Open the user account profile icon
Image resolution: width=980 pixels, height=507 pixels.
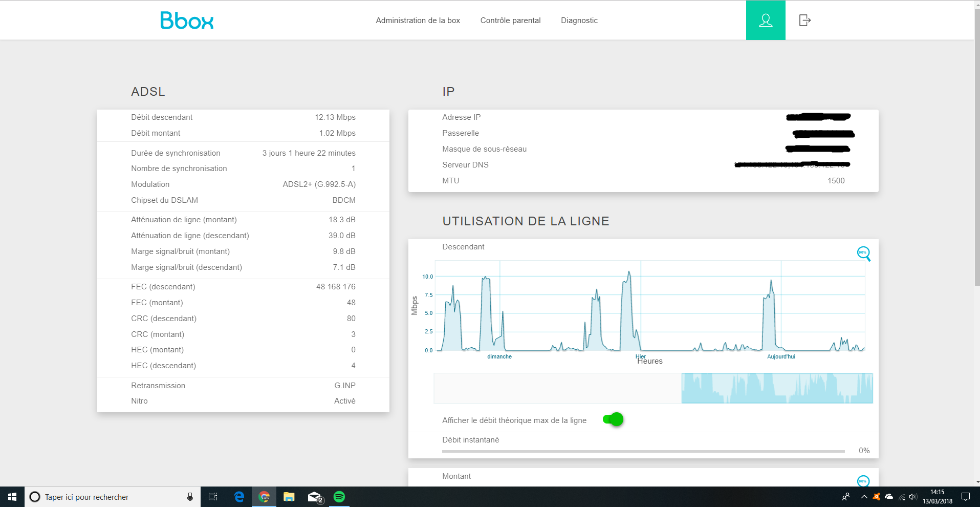click(766, 20)
